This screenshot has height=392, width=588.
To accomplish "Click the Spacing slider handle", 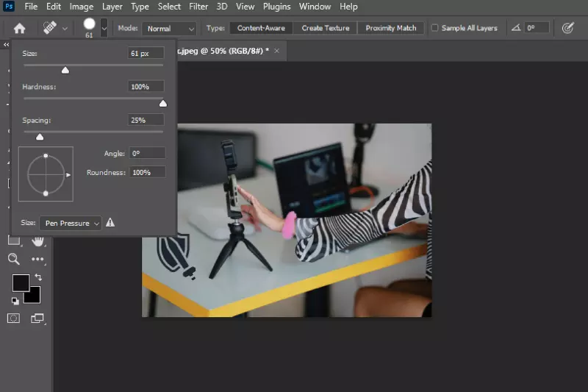I will pos(40,137).
